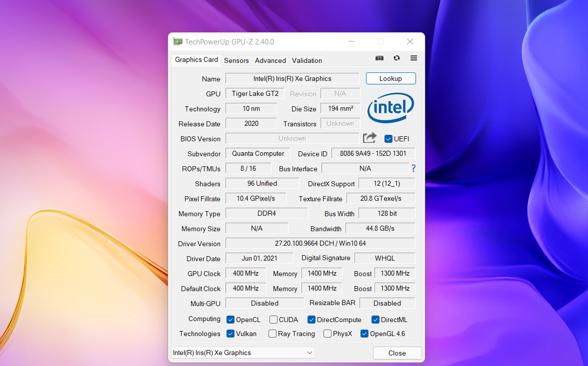Viewport: 588px width, 366px height.
Task: Toggle the OpenGL 4.6 checkbox
Action: [364, 334]
